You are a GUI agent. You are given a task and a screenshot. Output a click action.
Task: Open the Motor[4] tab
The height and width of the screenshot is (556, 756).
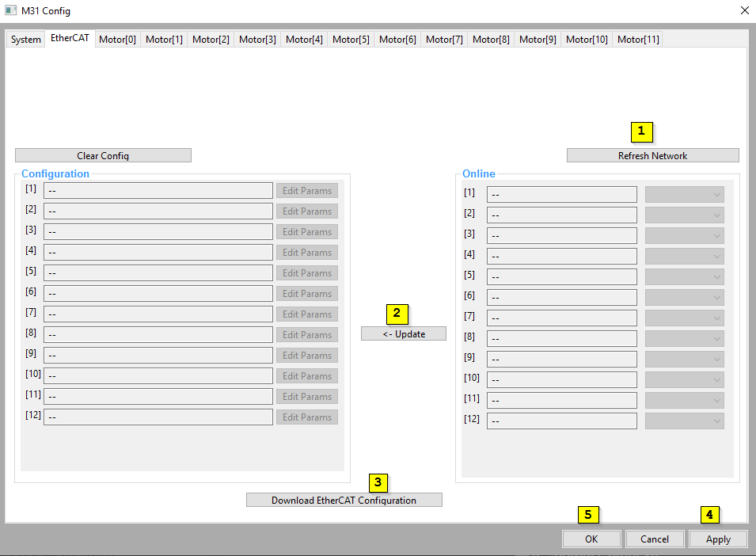tap(304, 39)
